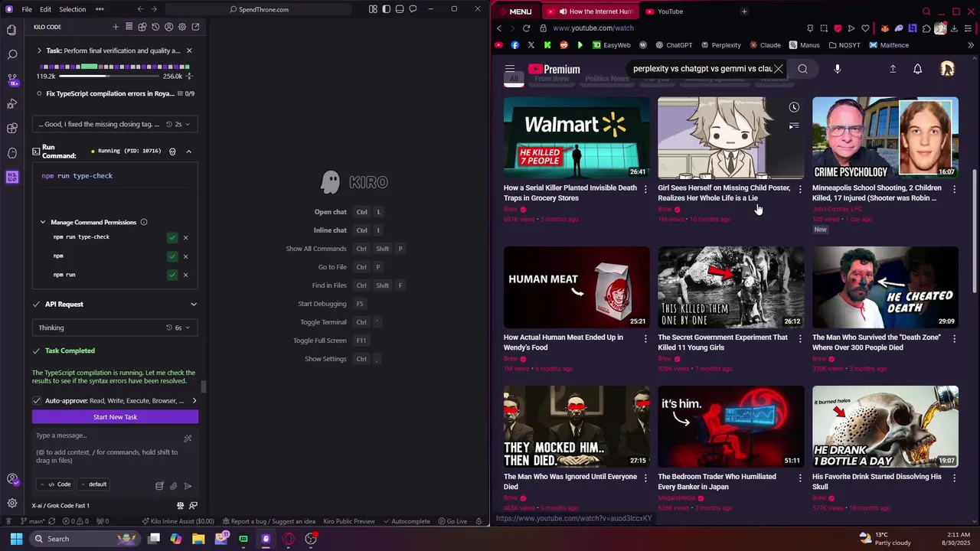
Task: Toggle Autocomplete in Kiro status bar
Action: tap(407, 521)
